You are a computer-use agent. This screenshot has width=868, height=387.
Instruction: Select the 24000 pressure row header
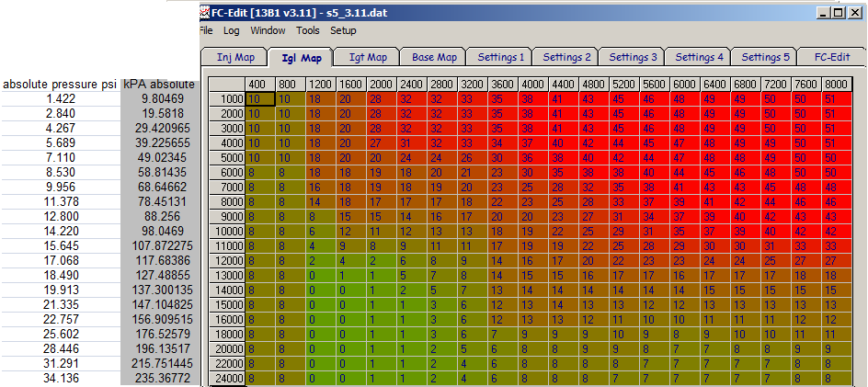[226, 380]
